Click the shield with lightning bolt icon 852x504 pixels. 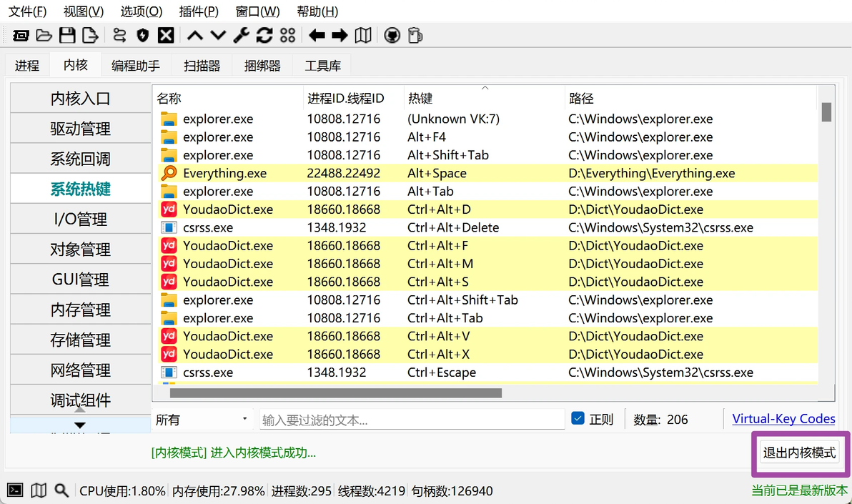[142, 36]
